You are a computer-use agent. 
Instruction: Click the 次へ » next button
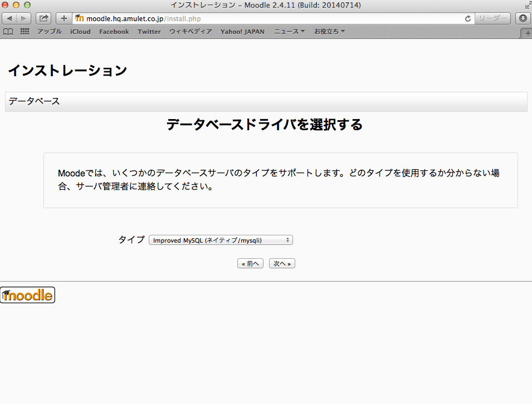point(282,263)
